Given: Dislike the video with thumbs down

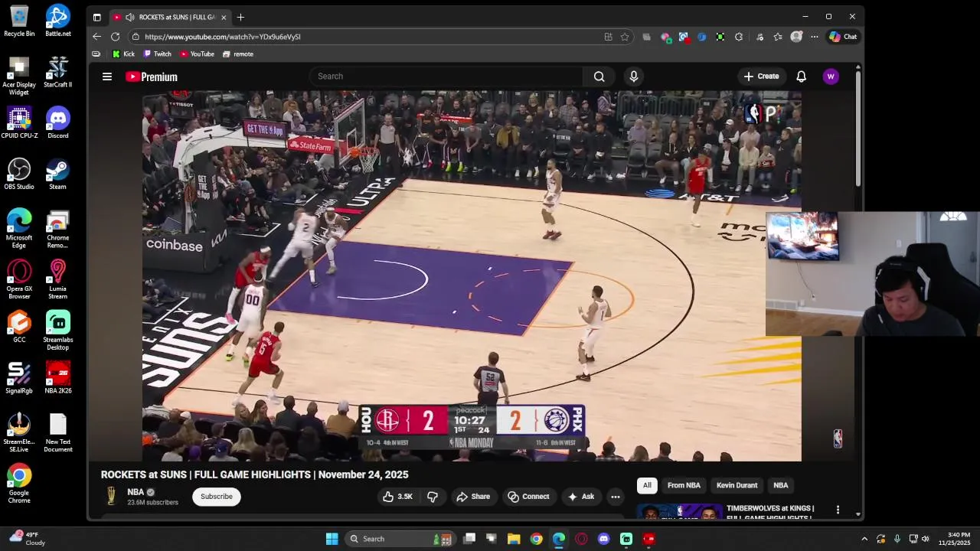Looking at the screenshot, I should click(x=433, y=497).
